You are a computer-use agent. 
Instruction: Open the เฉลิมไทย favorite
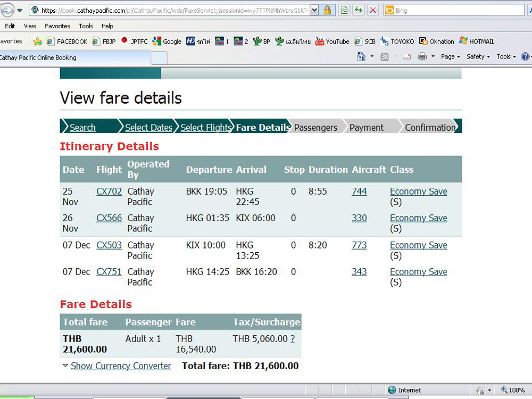(x=293, y=41)
